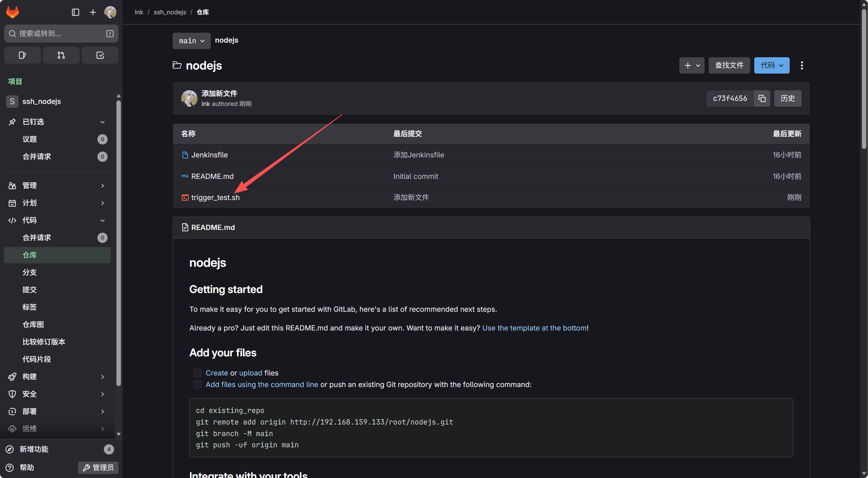Open 分支 branches in sidebar

(x=30, y=273)
